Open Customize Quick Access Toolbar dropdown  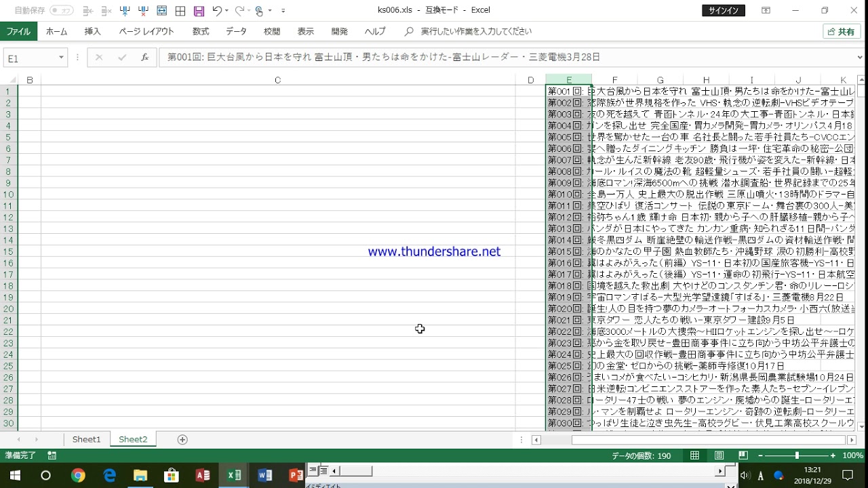pos(283,11)
